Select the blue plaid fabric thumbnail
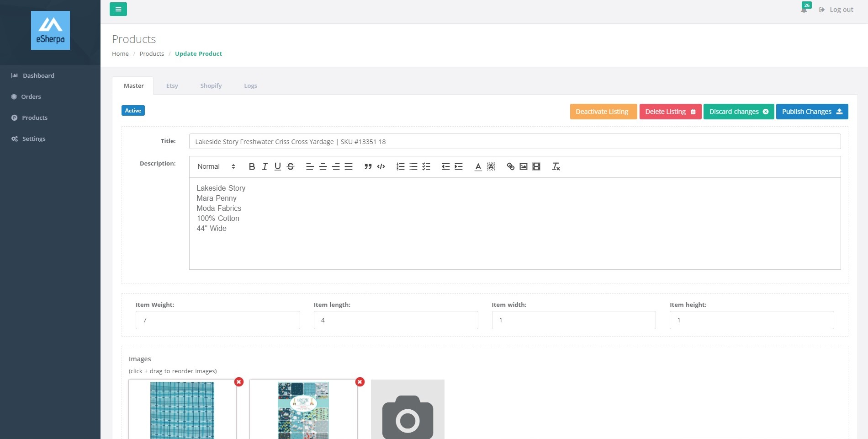The width and height of the screenshot is (868, 439). [182, 410]
